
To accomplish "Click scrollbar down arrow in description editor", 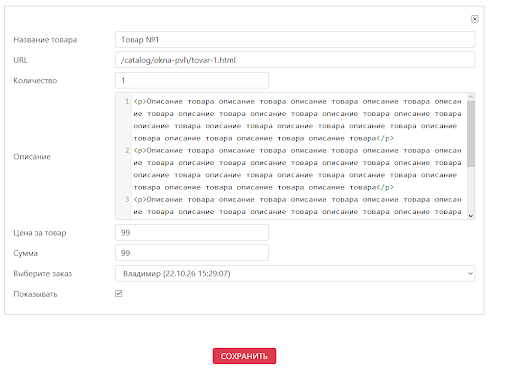I will click(x=471, y=216).
